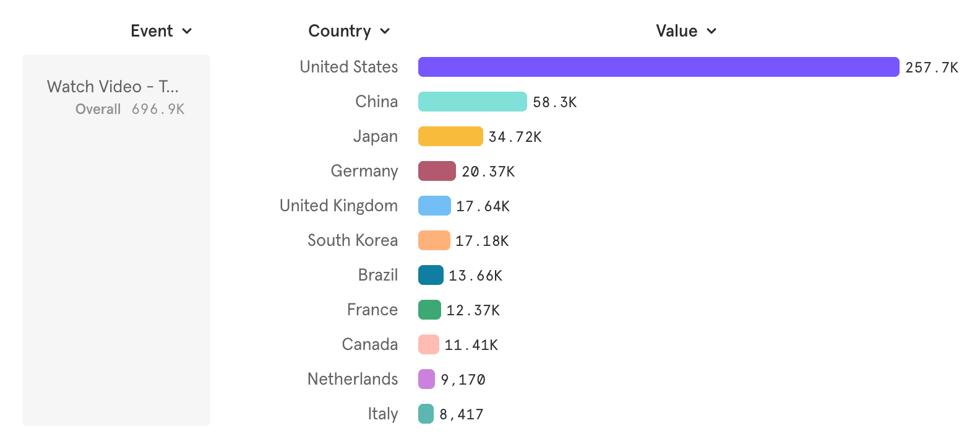This screenshot has width=980, height=441.
Task: Click the pink Canada bar
Action: pyautogui.click(x=428, y=344)
